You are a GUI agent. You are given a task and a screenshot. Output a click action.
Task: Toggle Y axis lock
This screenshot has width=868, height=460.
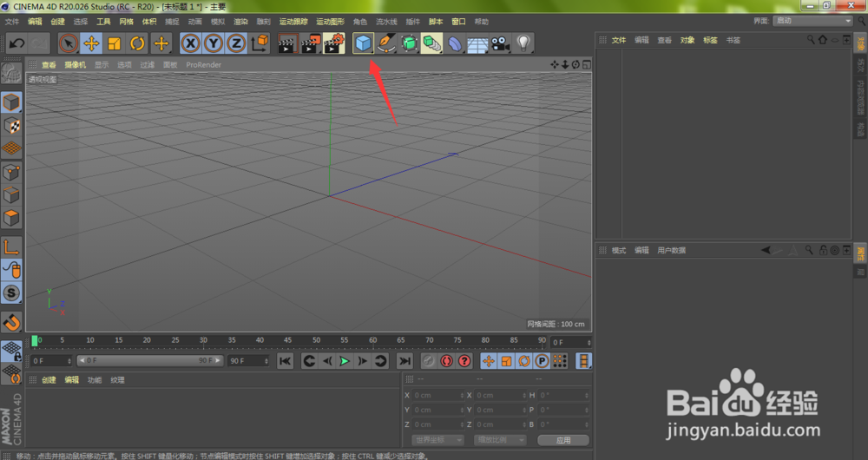tap(214, 43)
